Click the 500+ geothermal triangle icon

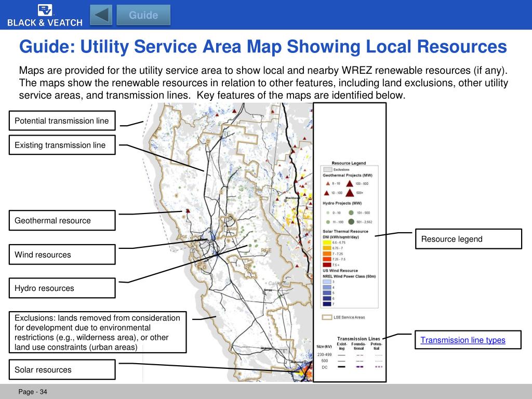(x=350, y=193)
